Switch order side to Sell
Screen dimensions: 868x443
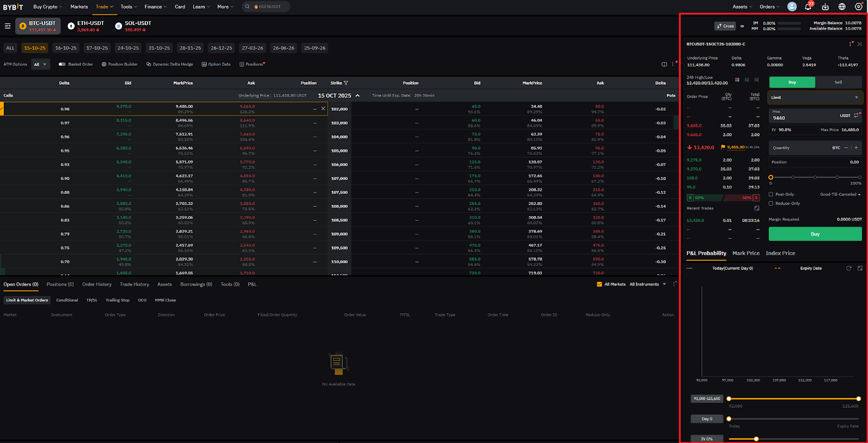click(838, 82)
